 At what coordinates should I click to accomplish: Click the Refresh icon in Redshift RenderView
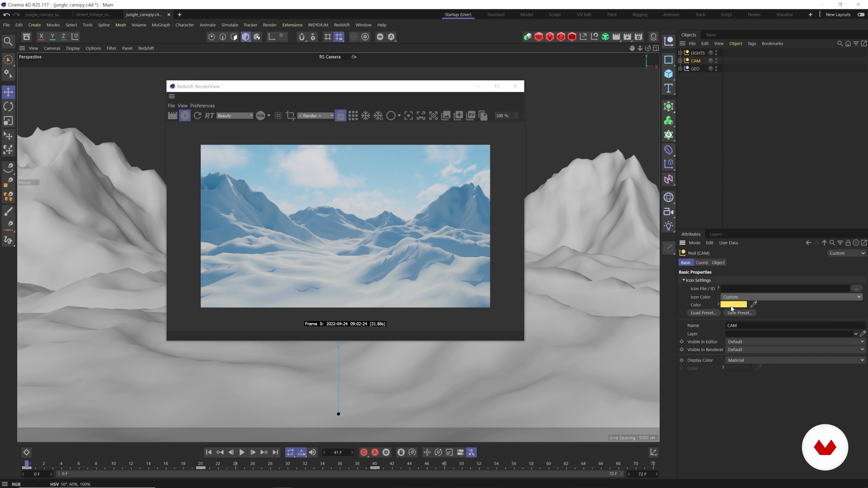click(x=198, y=115)
